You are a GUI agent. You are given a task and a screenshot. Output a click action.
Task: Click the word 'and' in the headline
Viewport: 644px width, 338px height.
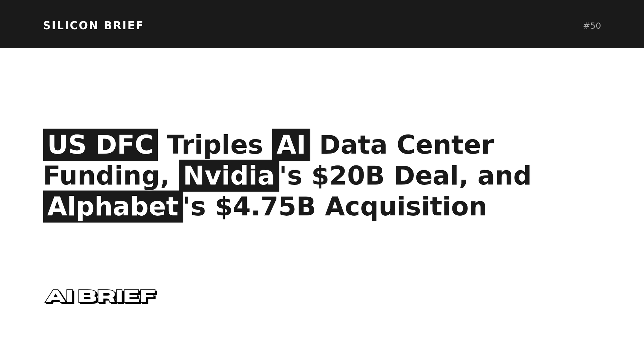(504, 176)
